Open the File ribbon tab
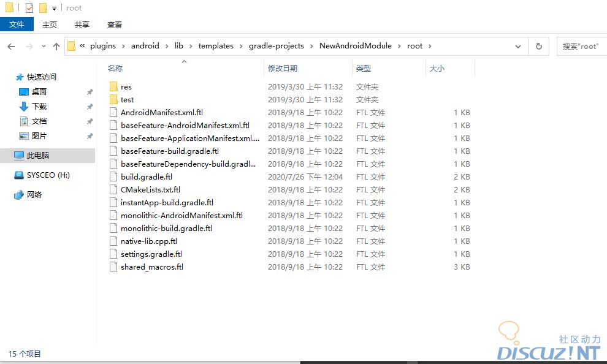Screen dimensions: 607x364 17,25
